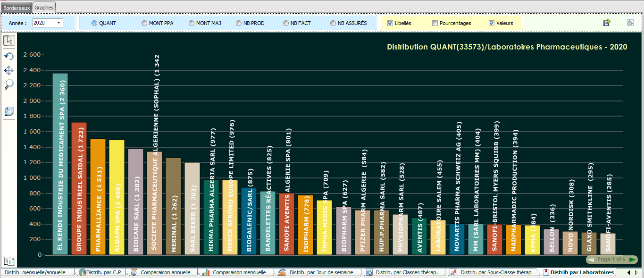Click the export/save chart icon
Image resolution: width=644 pixels, height=278 pixels.
point(607,23)
